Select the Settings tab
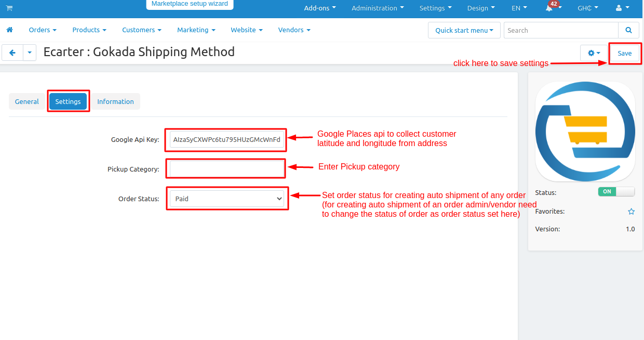The image size is (644, 340). 68,101
